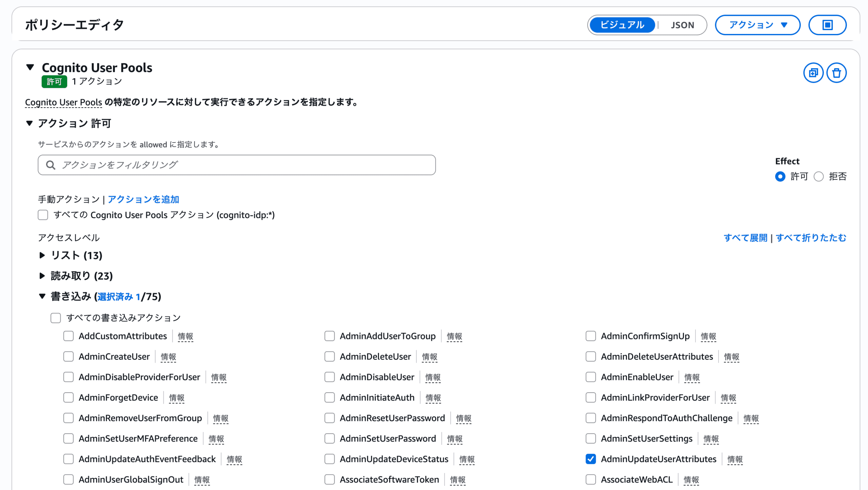This screenshot has height=490, width=868.
Task: Check the AssociateWebACL checkbox
Action: [x=591, y=479]
